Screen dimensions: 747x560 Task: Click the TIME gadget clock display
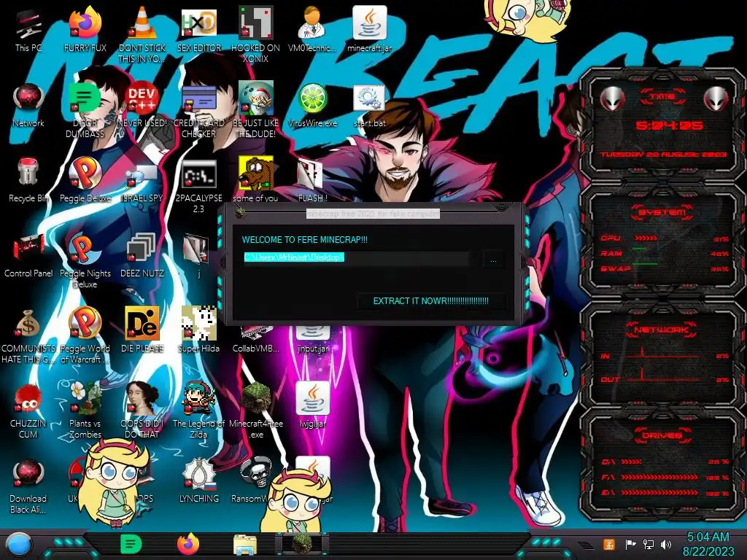tap(669, 125)
